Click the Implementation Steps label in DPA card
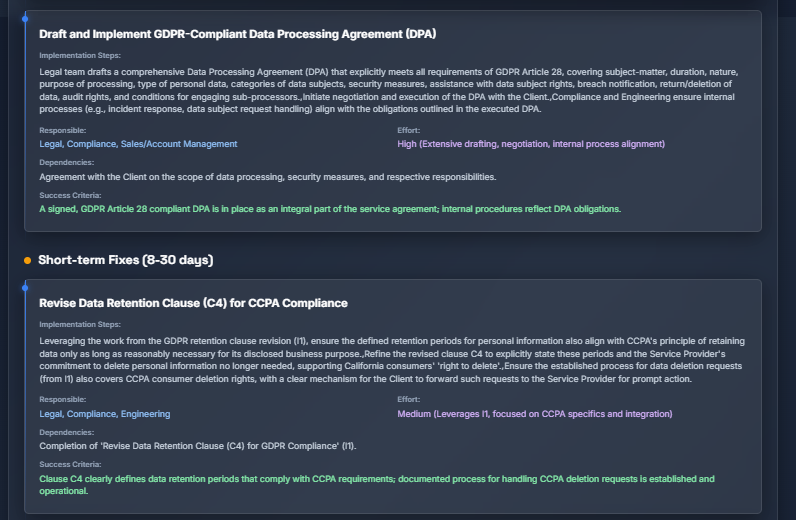 tap(80, 55)
